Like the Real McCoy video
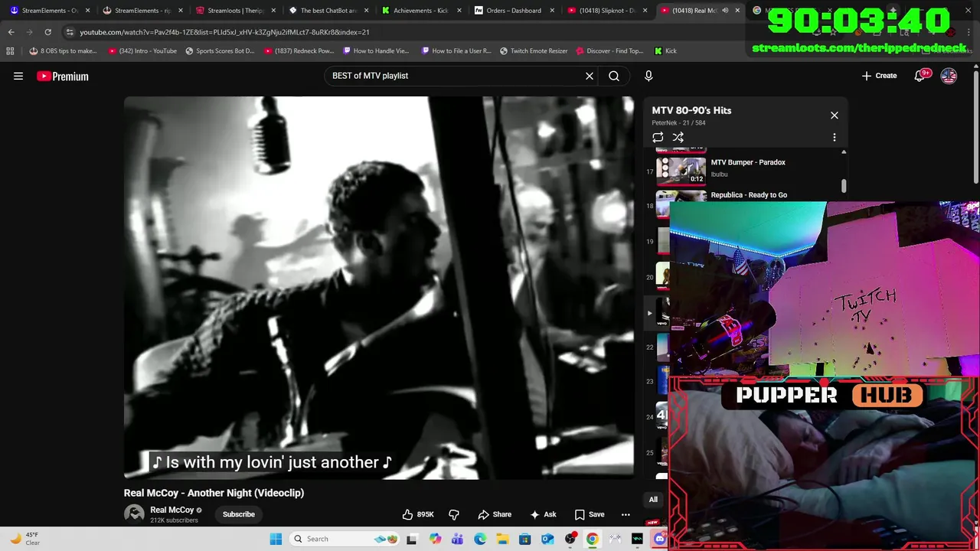 point(419,514)
